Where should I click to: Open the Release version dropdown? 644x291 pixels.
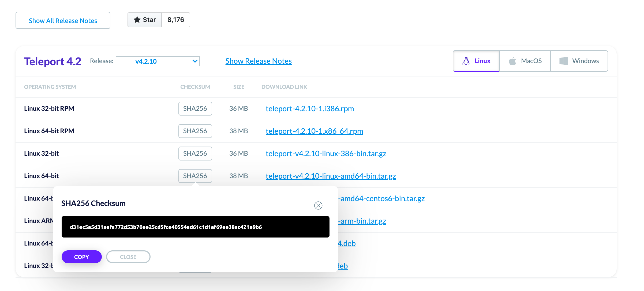pos(158,61)
